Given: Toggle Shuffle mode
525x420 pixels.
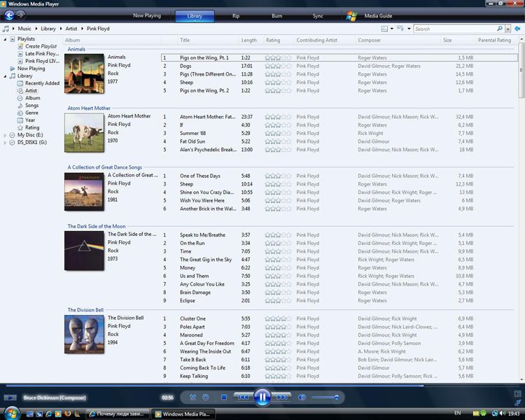Looking at the screenshot, I should click(193, 397).
